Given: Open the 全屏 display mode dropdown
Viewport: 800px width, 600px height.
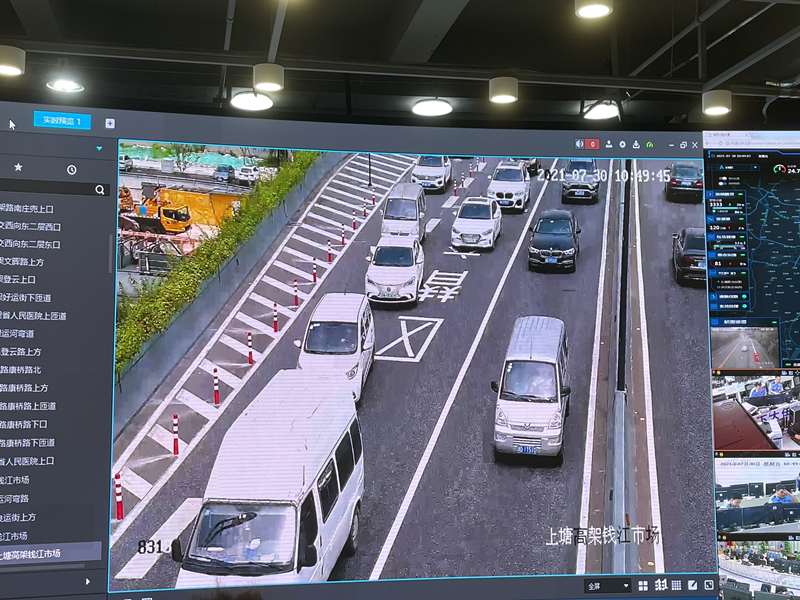Looking at the screenshot, I should (607, 585).
